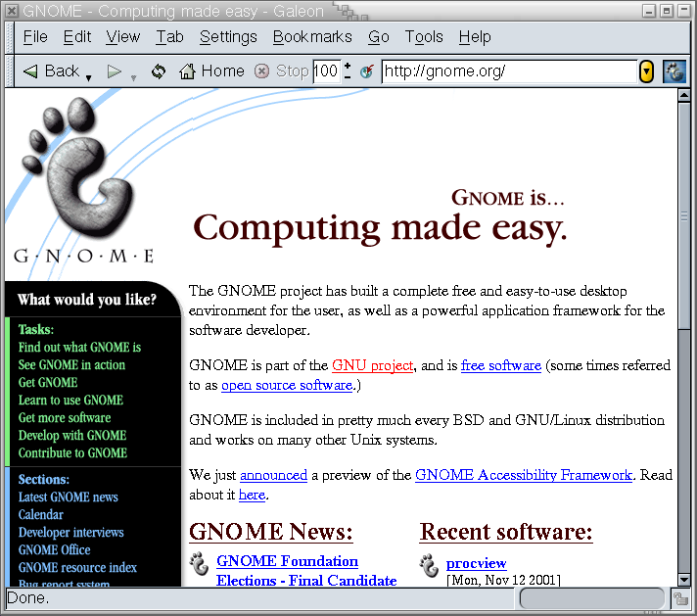Open the Go menu
The height and width of the screenshot is (616, 697).
coord(378,37)
